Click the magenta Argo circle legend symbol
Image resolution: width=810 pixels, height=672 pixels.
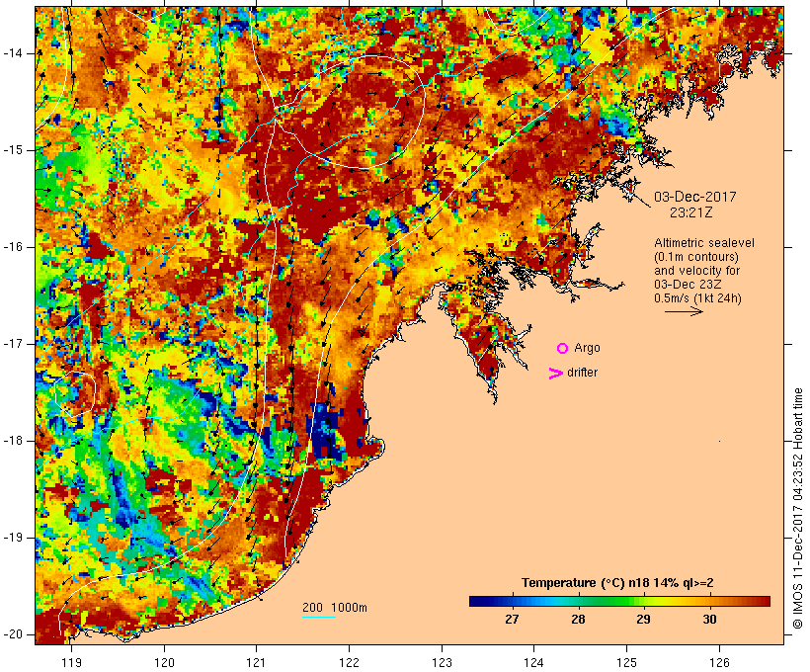[x=563, y=349]
